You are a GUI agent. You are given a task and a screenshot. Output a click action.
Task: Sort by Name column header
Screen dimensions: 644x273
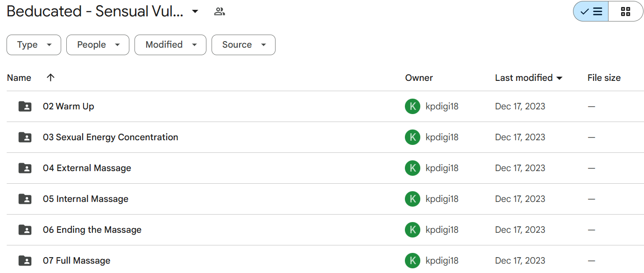(19, 78)
